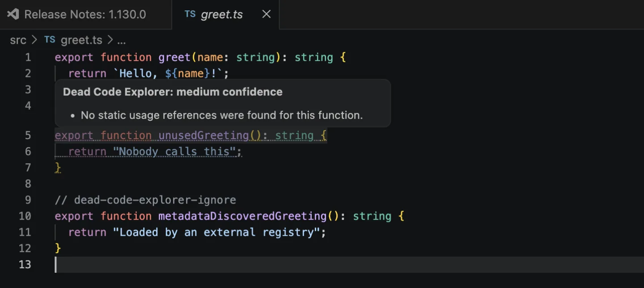Image resolution: width=644 pixels, height=288 pixels.
Task: Switch to the Release Notes: 1.130.0 tab
Action: pos(85,14)
